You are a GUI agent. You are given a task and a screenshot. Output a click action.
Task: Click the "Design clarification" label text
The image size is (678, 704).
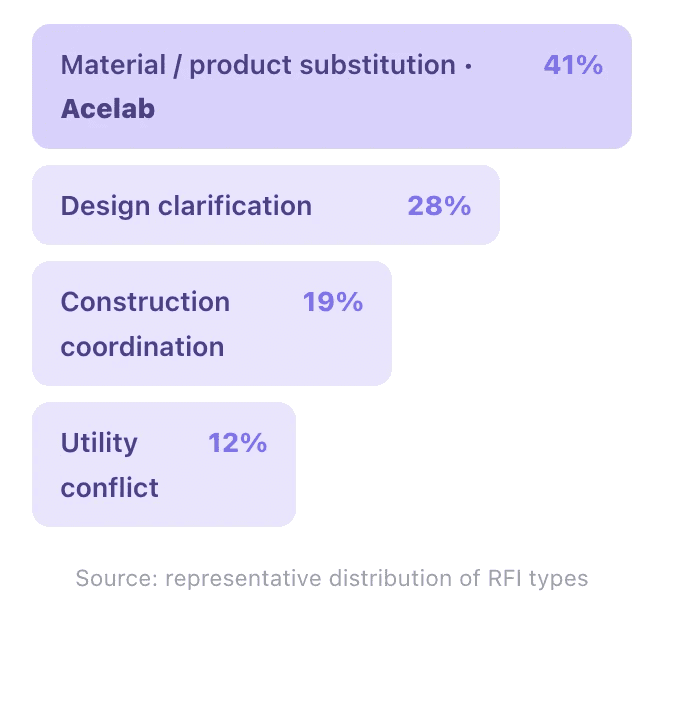[x=186, y=206]
